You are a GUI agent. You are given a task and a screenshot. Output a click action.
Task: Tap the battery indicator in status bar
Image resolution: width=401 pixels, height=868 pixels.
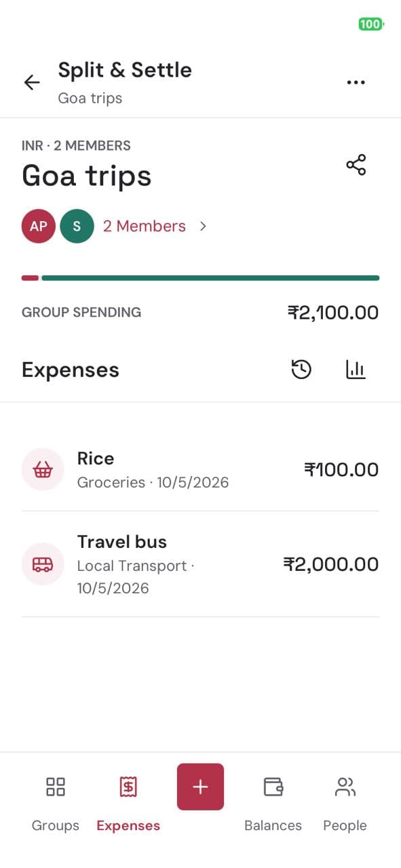pyautogui.click(x=371, y=24)
